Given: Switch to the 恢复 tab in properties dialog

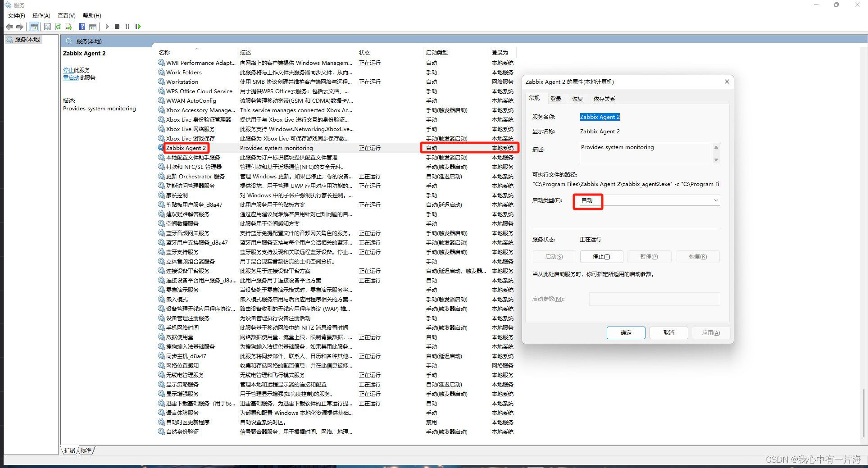Looking at the screenshot, I should [x=577, y=99].
